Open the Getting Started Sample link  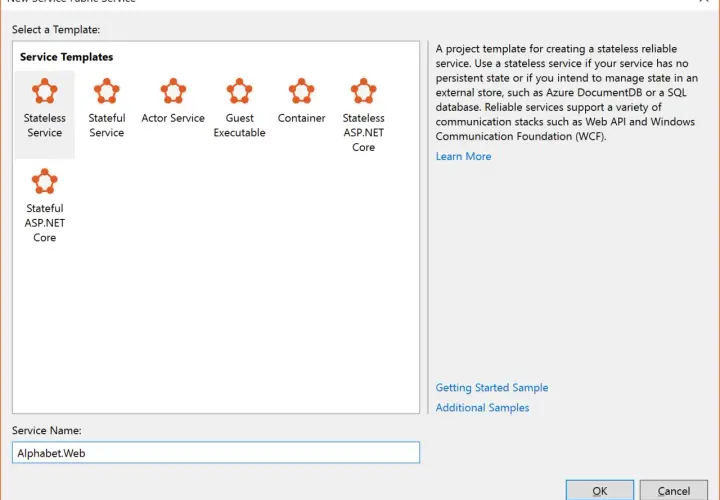492,388
